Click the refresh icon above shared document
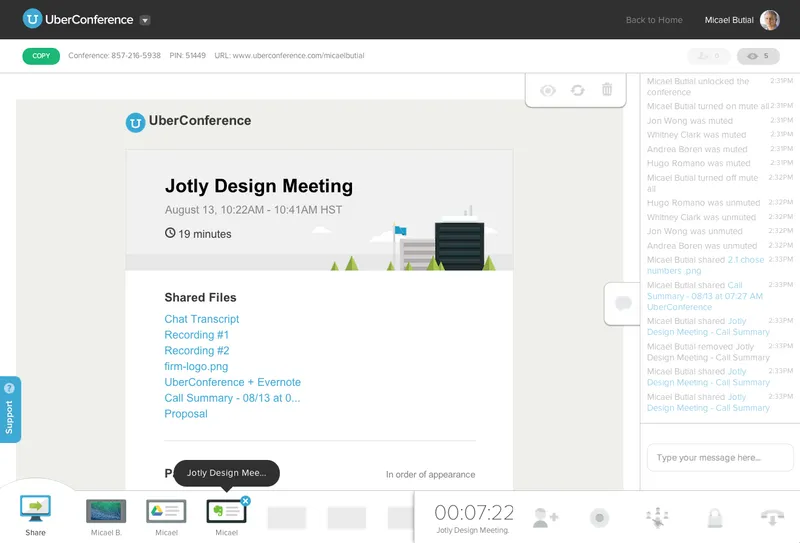The height and width of the screenshot is (543, 800). [x=578, y=90]
